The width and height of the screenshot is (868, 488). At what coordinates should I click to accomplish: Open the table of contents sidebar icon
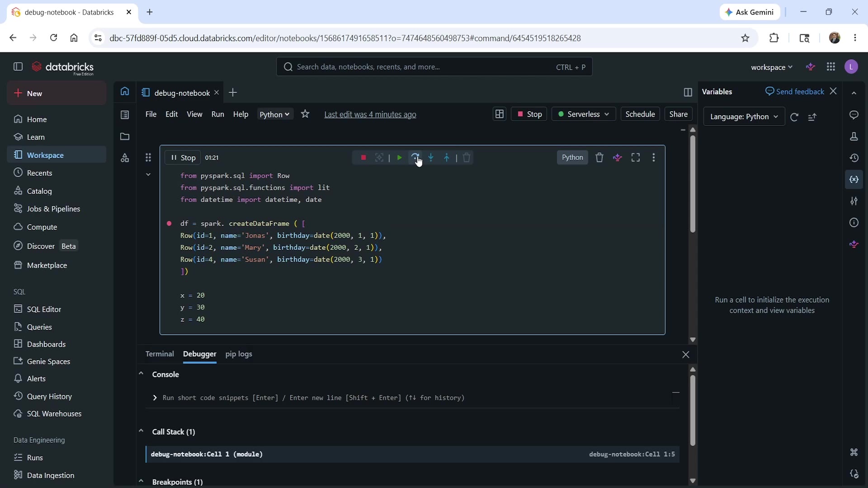[x=125, y=115]
